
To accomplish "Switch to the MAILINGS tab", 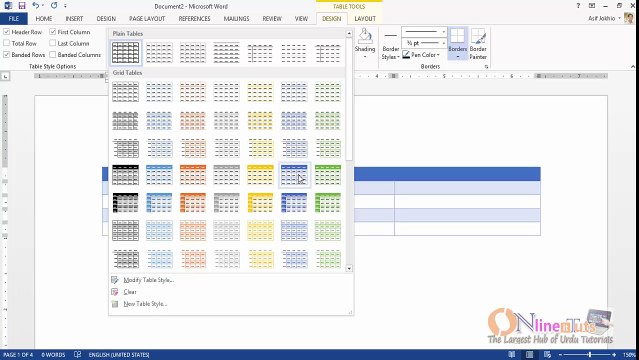I will [x=236, y=19].
